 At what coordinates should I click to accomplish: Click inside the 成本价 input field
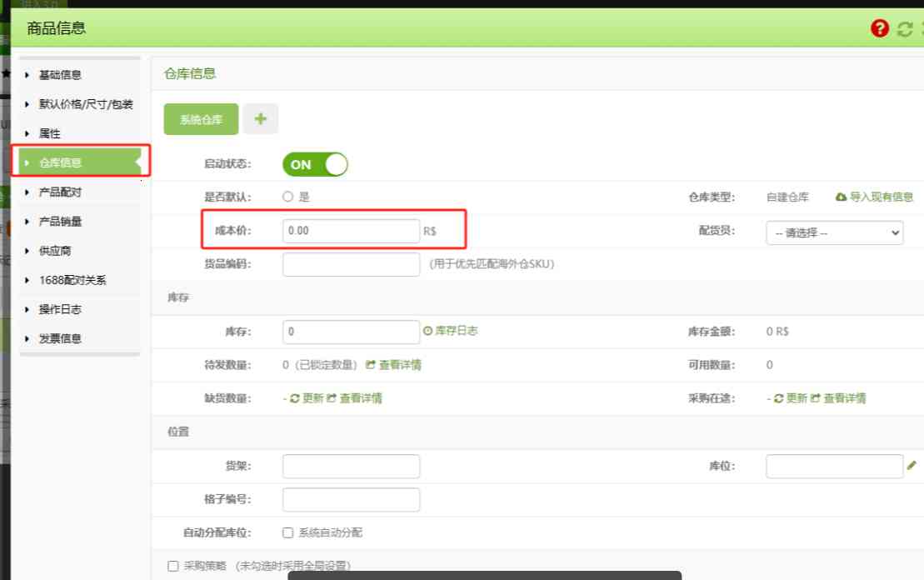coord(350,231)
